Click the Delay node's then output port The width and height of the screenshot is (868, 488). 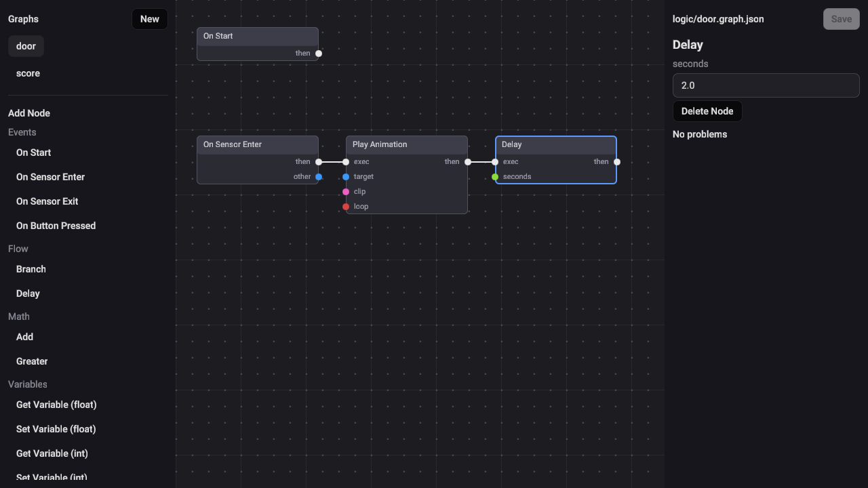[617, 162]
